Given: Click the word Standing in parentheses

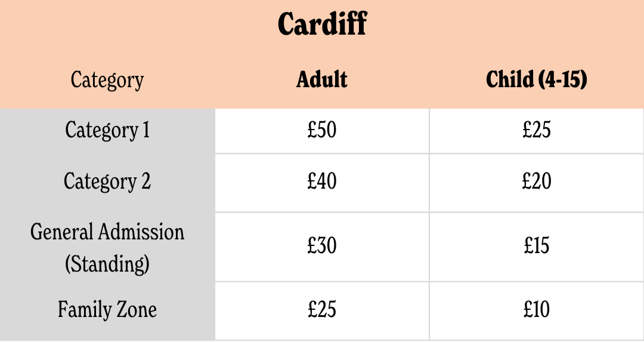Looking at the screenshot, I should 107,264.
